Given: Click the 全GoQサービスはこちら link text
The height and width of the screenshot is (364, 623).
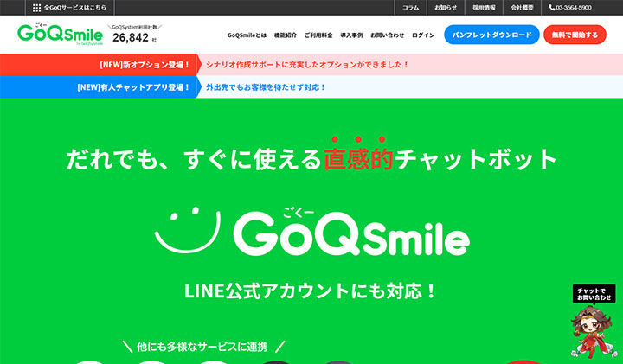Looking at the screenshot, I should pos(75,8).
